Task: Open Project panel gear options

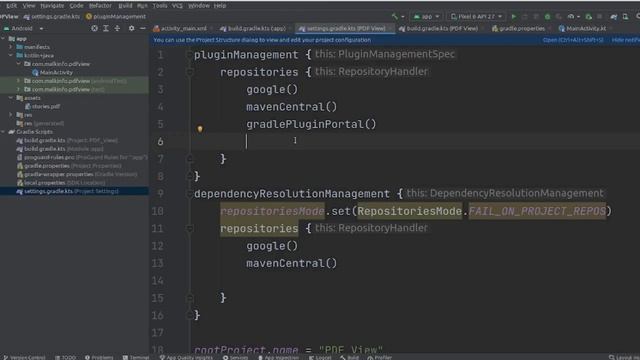Action: coord(131,29)
